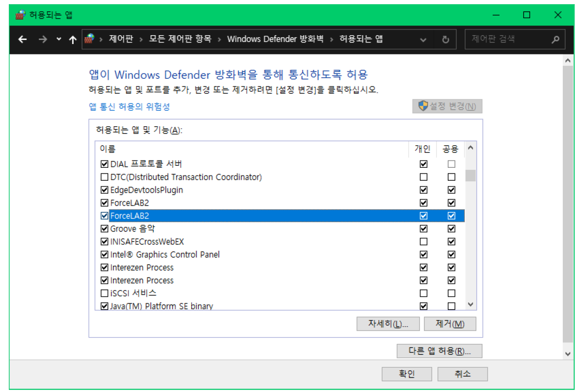Viewport: 583px width, 392px height.
Task: Toggle Groove 음악 name checkbox
Action: pyautogui.click(x=105, y=228)
